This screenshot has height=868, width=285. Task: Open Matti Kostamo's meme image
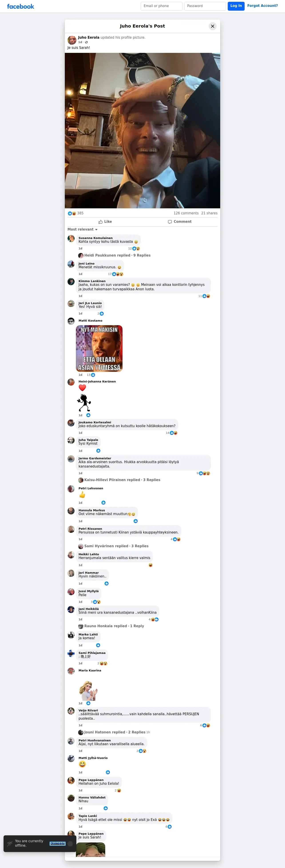99,348
